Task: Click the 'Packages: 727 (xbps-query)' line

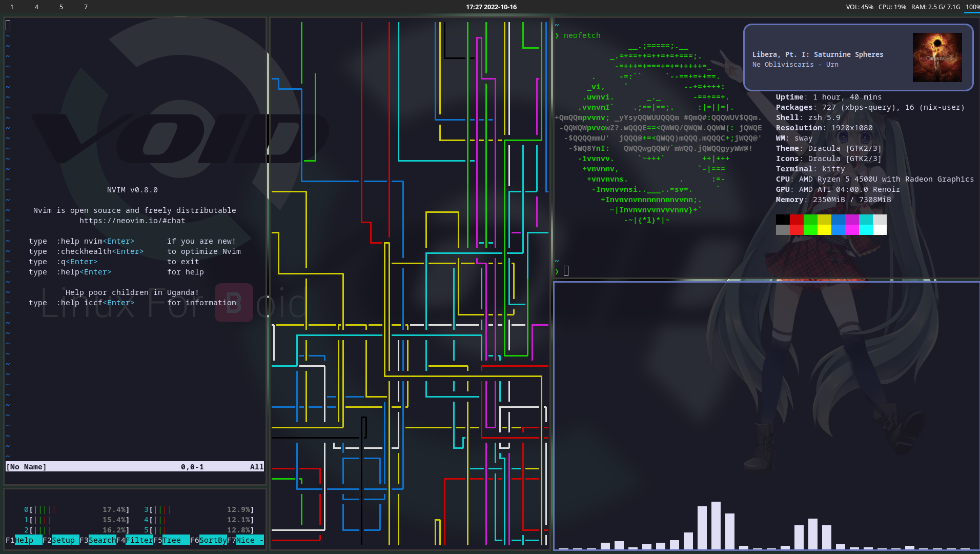Action: (870, 107)
